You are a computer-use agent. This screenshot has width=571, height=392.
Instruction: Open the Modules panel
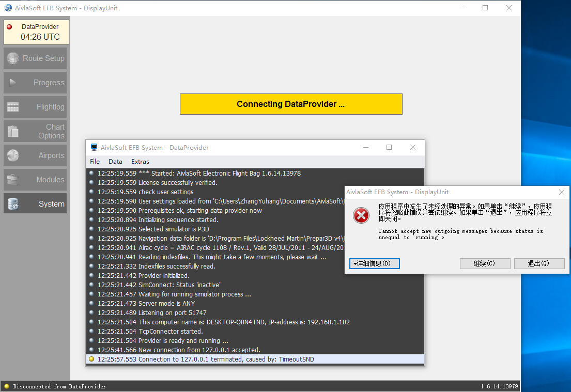pos(35,179)
